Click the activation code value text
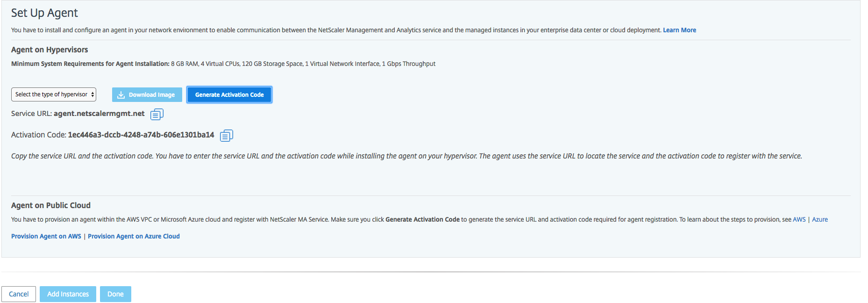The width and height of the screenshot is (868, 303). coord(141,135)
